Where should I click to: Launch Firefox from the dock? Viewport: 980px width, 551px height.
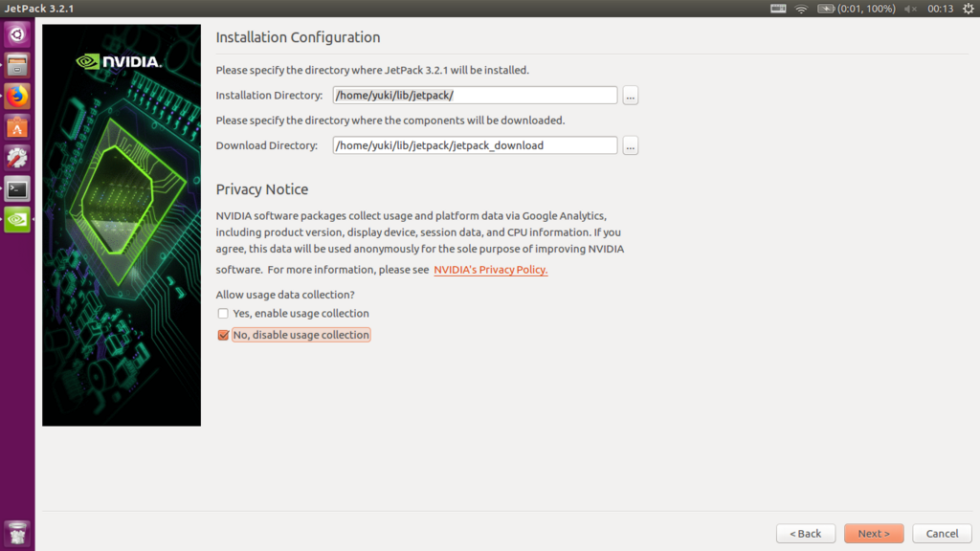[x=17, y=97]
